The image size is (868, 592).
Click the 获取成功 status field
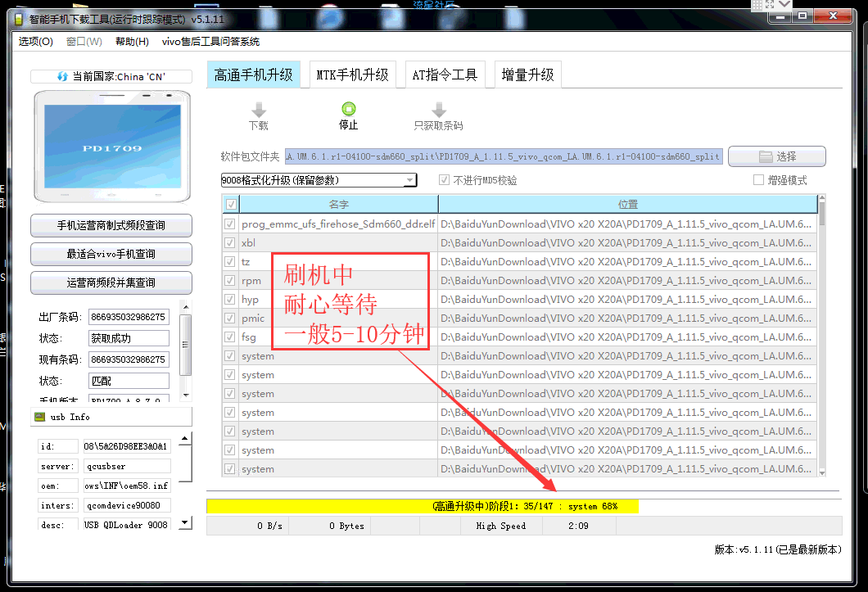(129, 338)
